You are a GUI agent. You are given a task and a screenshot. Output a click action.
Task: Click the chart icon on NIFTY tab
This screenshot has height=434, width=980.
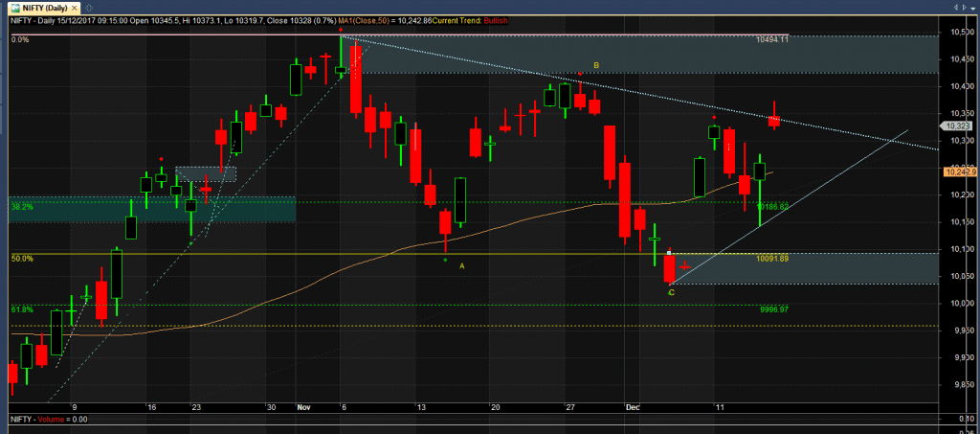(13, 7)
